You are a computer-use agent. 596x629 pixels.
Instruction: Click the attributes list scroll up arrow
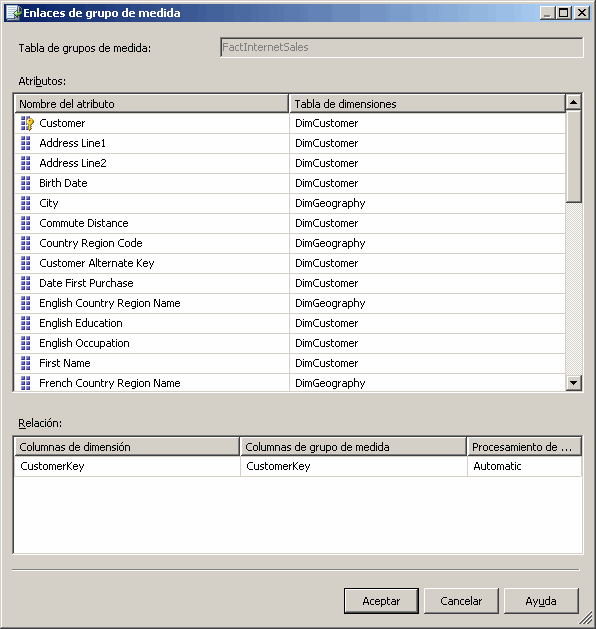pyautogui.click(x=574, y=103)
